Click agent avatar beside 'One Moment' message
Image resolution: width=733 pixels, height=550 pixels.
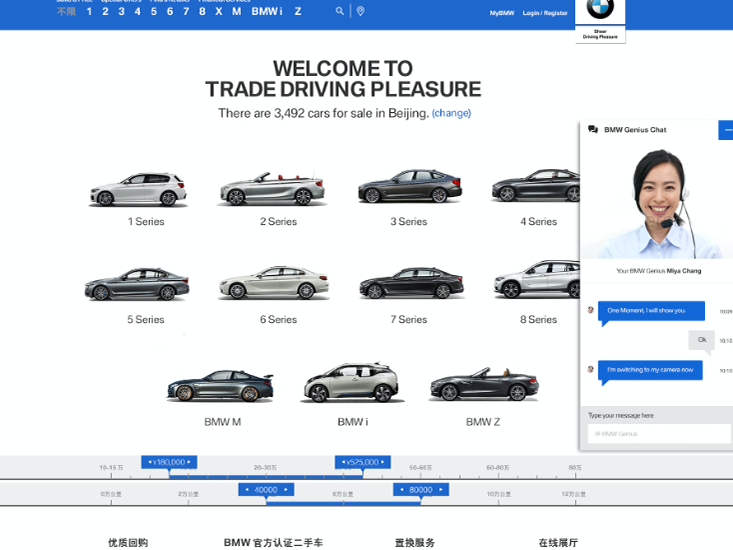pyautogui.click(x=590, y=310)
